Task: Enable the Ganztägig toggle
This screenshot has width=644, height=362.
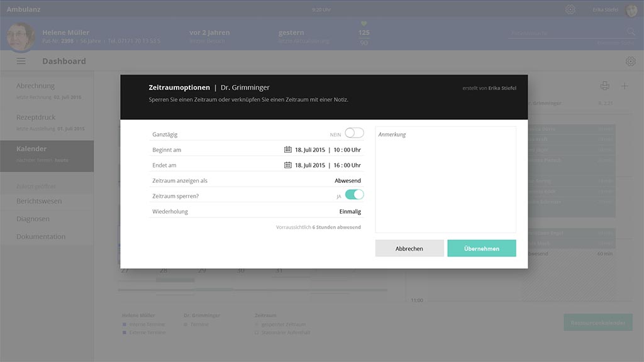Action: 354,133
